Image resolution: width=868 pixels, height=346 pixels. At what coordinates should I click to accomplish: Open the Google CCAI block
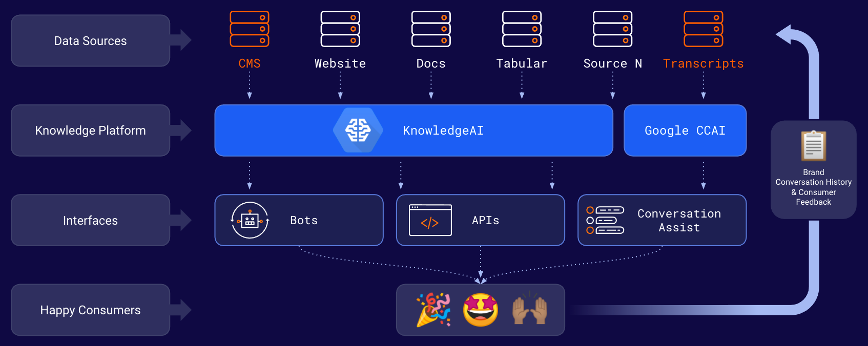pyautogui.click(x=685, y=131)
